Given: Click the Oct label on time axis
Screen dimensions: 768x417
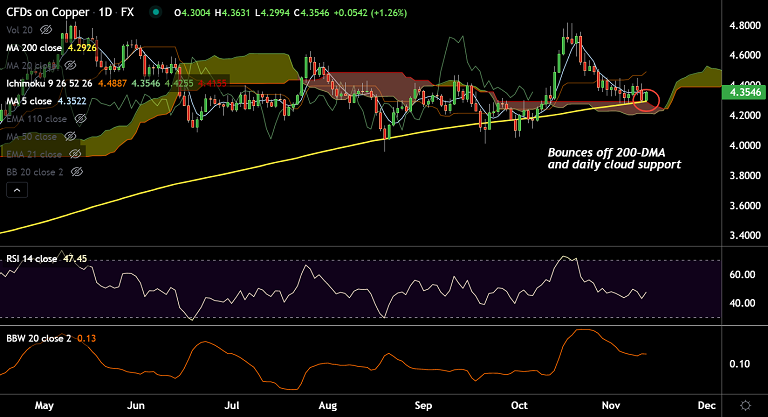Looking at the screenshot, I should (519, 405).
